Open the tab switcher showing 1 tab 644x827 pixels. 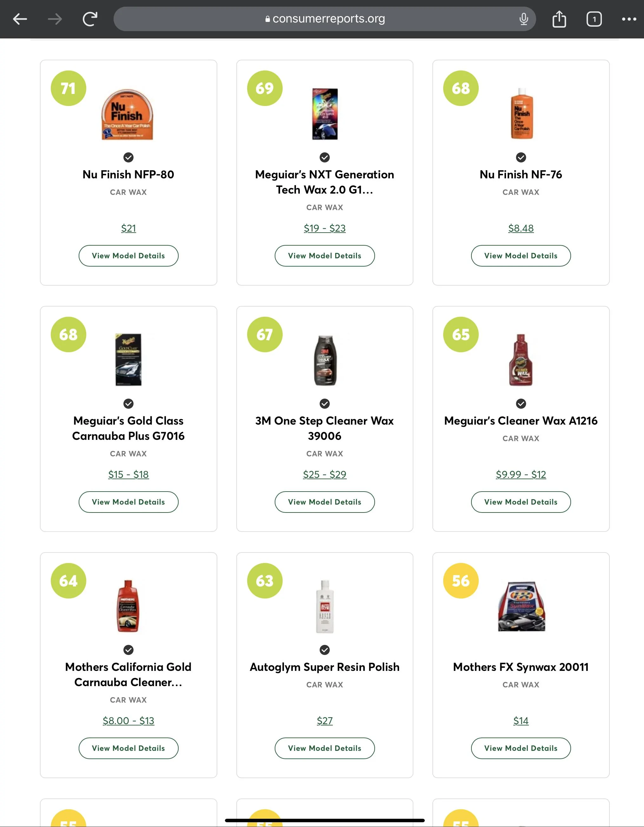tap(594, 19)
